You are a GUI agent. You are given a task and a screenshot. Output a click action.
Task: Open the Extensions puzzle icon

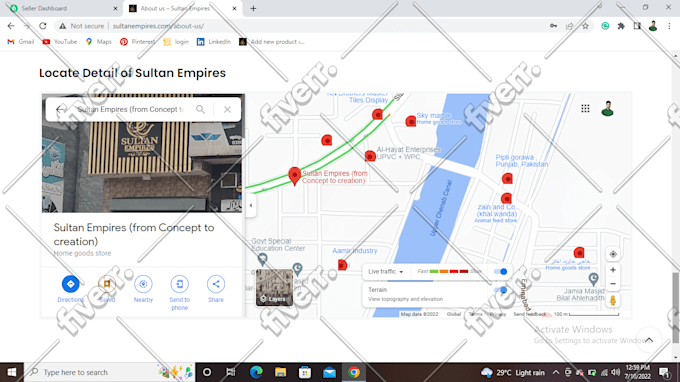621,26
